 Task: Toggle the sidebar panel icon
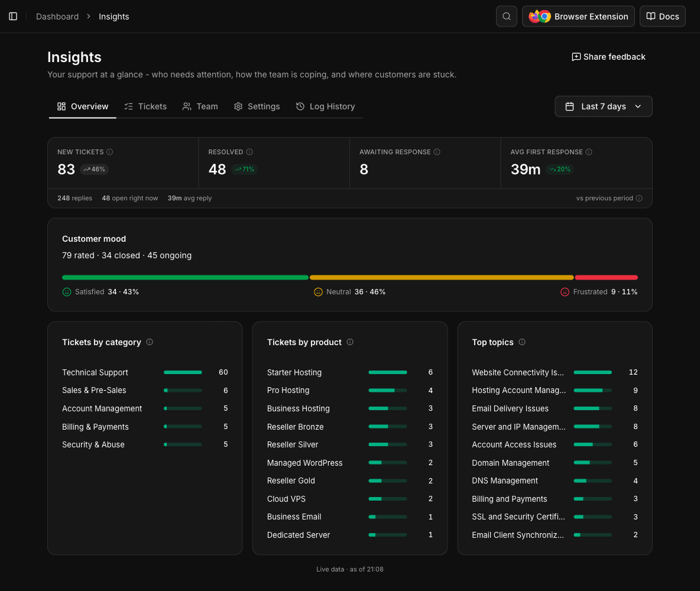(x=13, y=17)
